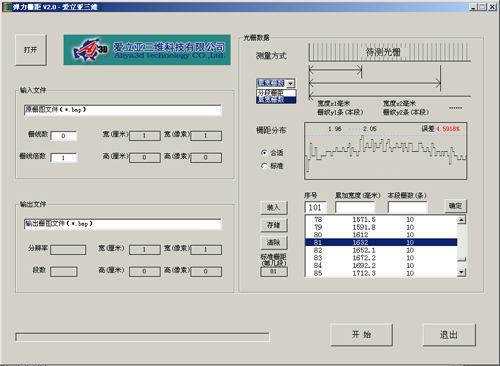500x366 pixels.
Task: Click the 退出 exit button
Action: coord(449,335)
